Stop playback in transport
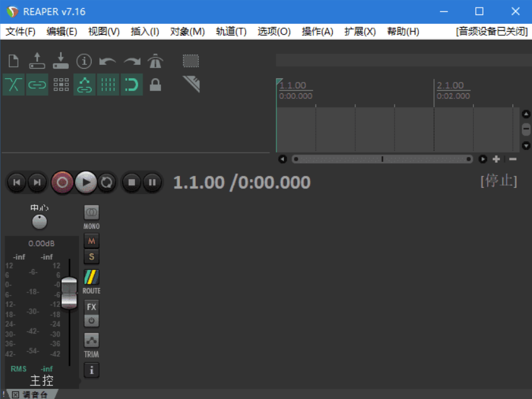This screenshot has width=532, height=399. pos(132,182)
